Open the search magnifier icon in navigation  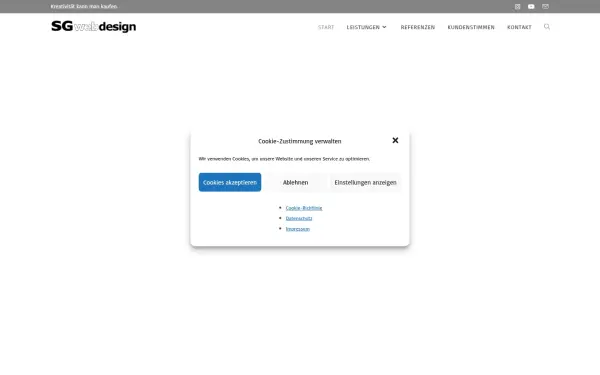(x=547, y=27)
